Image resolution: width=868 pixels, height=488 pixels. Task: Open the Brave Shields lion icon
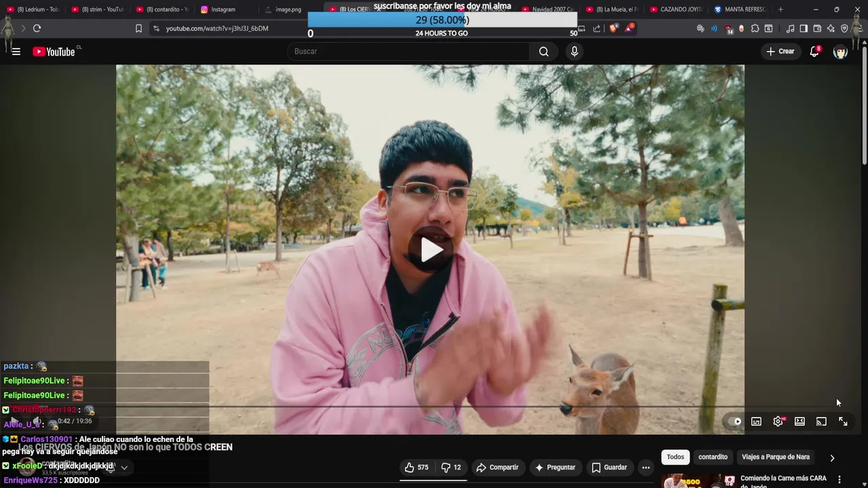tap(613, 28)
